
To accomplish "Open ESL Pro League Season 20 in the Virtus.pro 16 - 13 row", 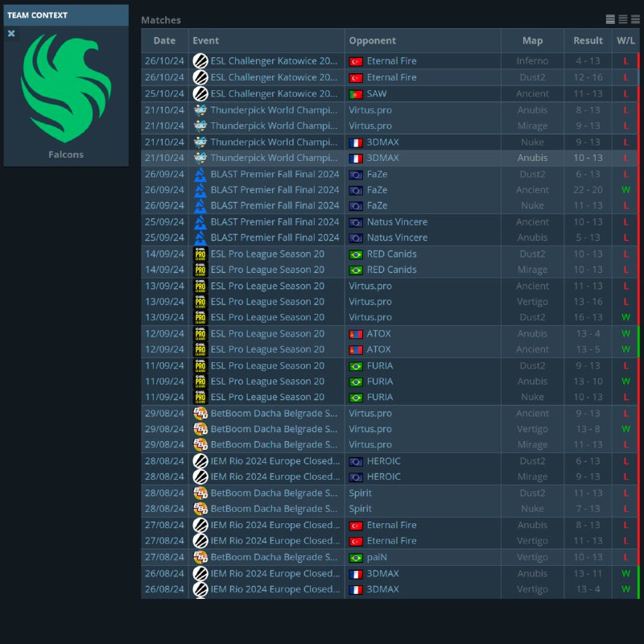I will coord(267,317).
